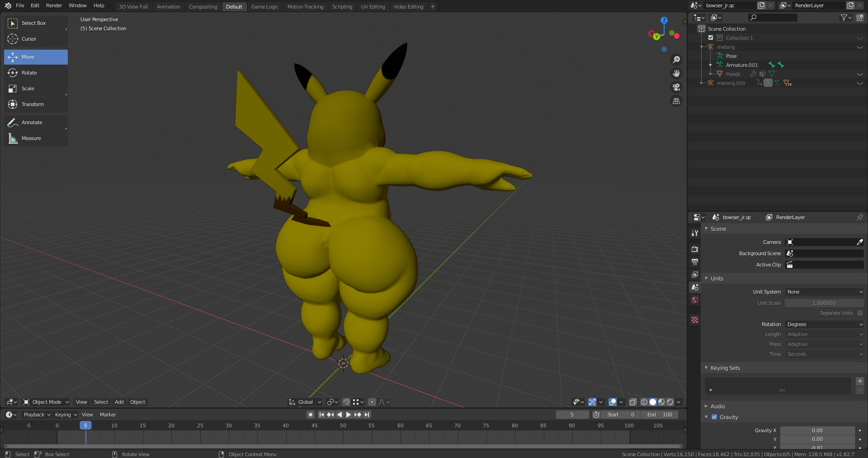The image size is (868, 458).
Task: Open the Playback dropdown in timeline
Action: 37,415
